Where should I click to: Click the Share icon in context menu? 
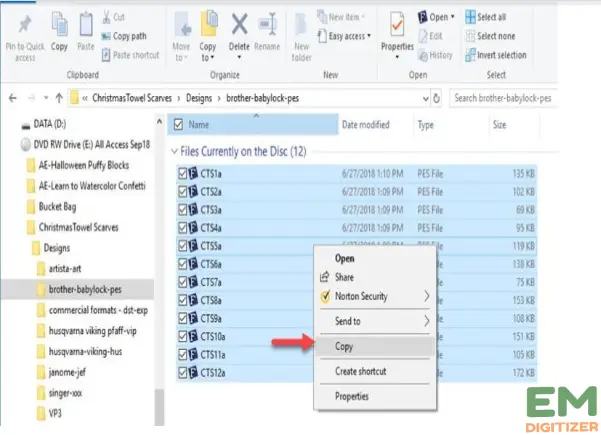coord(325,277)
